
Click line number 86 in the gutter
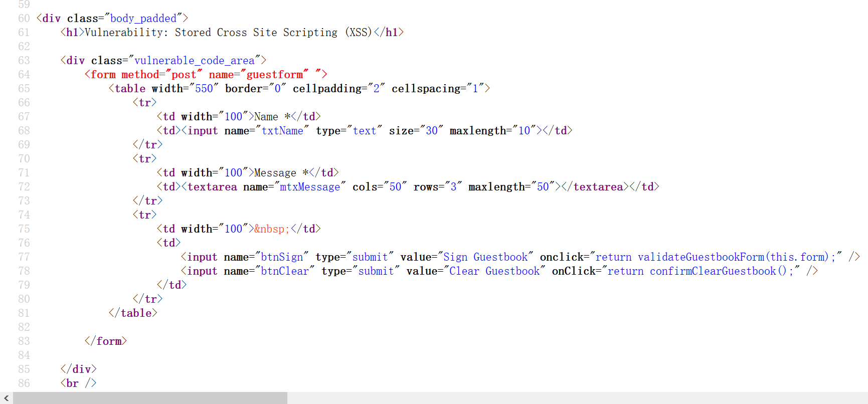pyautogui.click(x=24, y=383)
